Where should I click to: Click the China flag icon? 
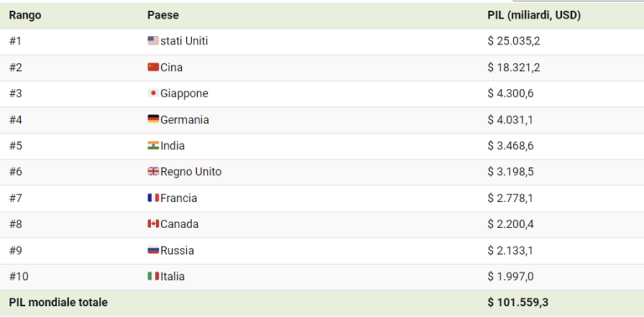click(153, 67)
